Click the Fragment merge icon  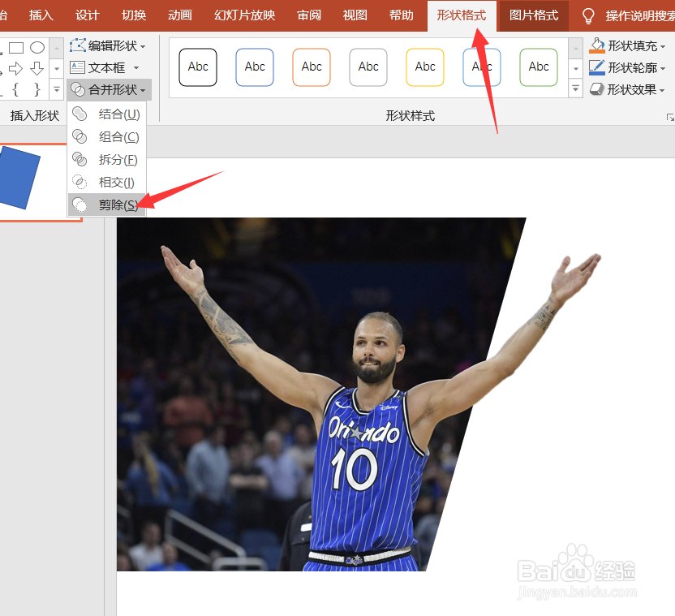coord(80,159)
